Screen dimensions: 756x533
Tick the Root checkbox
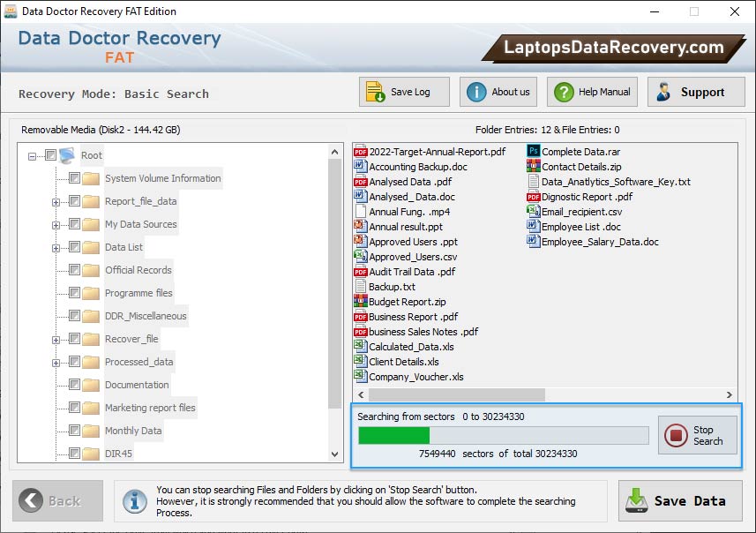(50, 154)
